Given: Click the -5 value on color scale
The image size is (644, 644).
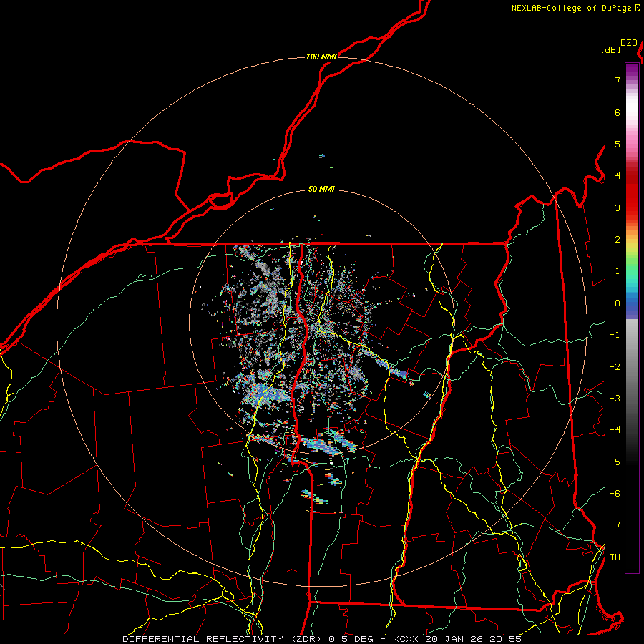Looking at the screenshot, I should (615, 462).
